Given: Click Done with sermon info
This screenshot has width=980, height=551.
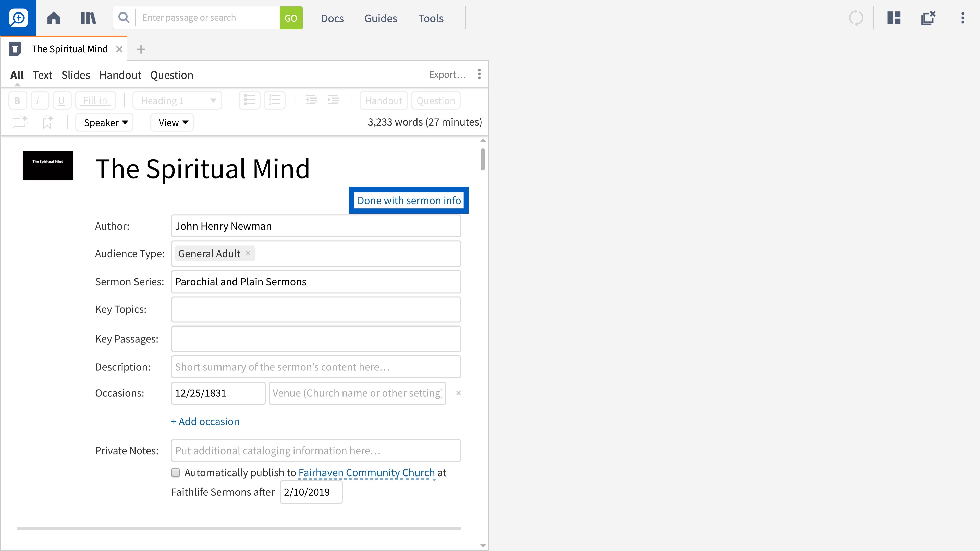Looking at the screenshot, I should 409,201.
